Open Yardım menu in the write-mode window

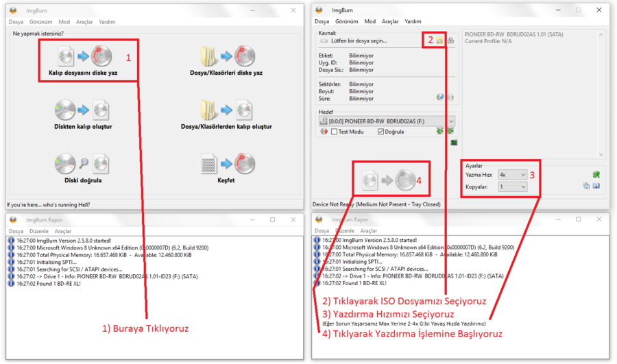[413, 22]
